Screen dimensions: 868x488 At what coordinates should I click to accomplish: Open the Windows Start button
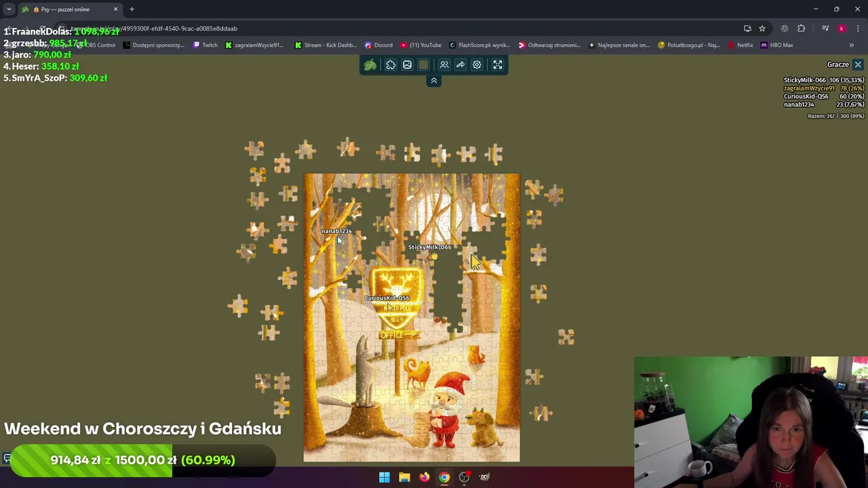384,477
